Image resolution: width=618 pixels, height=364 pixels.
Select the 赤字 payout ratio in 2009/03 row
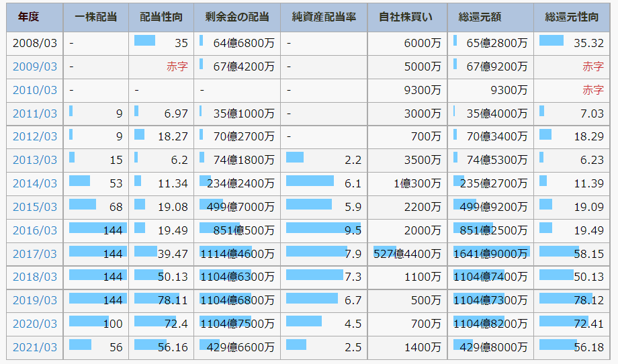(x=177, y=66)
